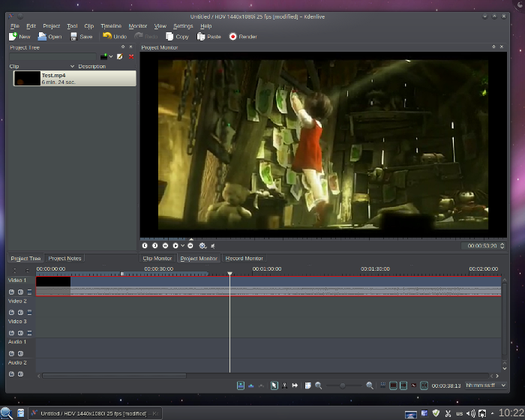Screen dimensions: 525x420
Task: Open the Monitor menu
Action: (137, 25)
